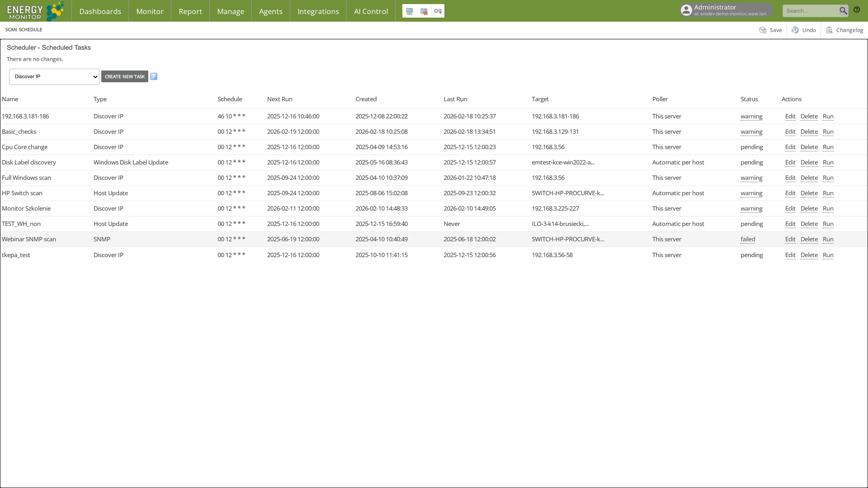Delete the HP Switch scan task
Image resolution: width=868 pixels, height=488 pixels.
pos(809,193)
